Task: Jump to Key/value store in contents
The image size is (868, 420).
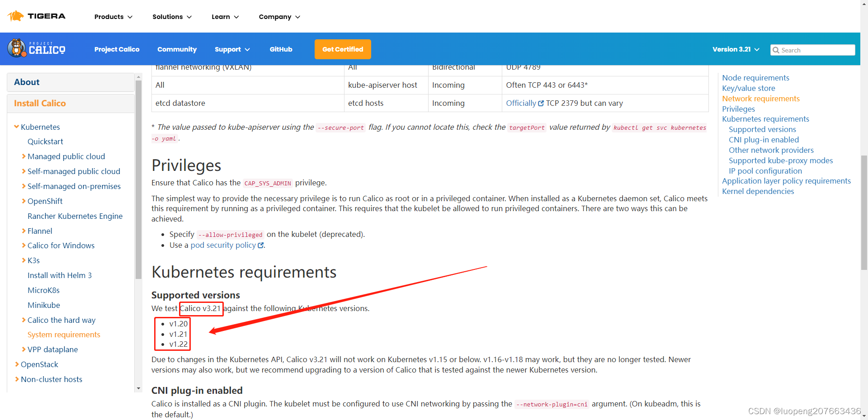Action: tap(749, 88)
